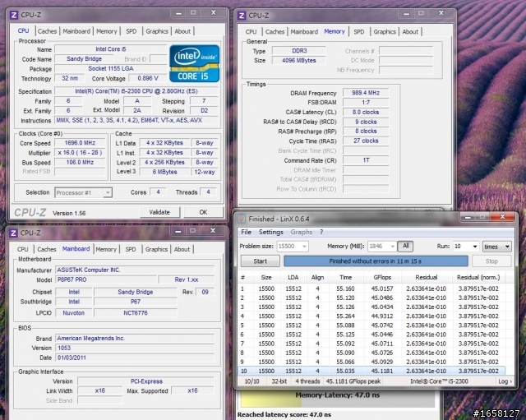The image size is (526, 420).
Task: Click the Finished without errors progress bar
Action: 376,261
